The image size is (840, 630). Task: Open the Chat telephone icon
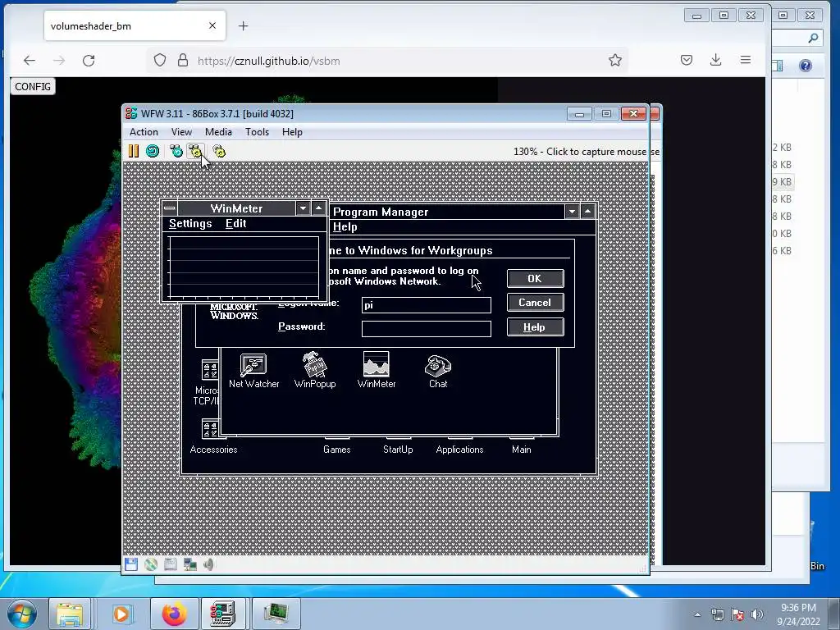pos(438,370)
